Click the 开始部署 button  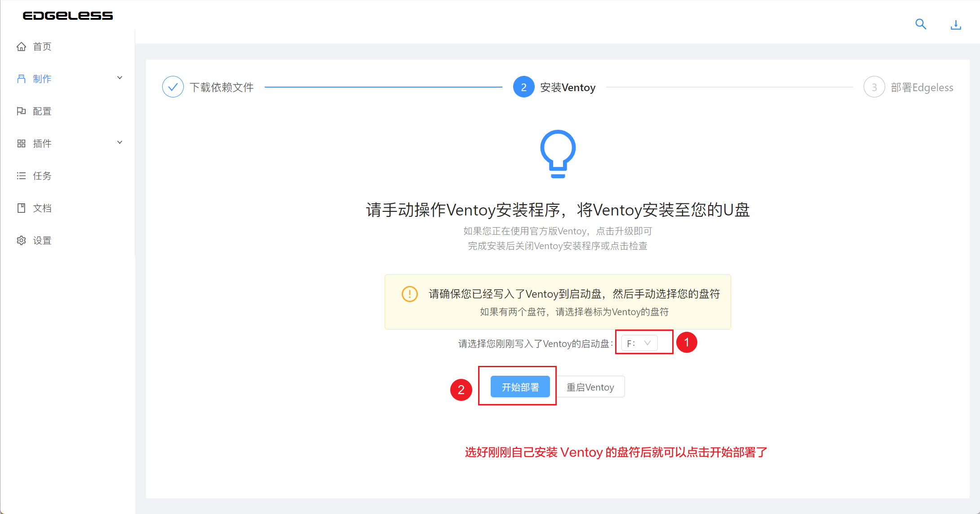[x=520, y=387]
